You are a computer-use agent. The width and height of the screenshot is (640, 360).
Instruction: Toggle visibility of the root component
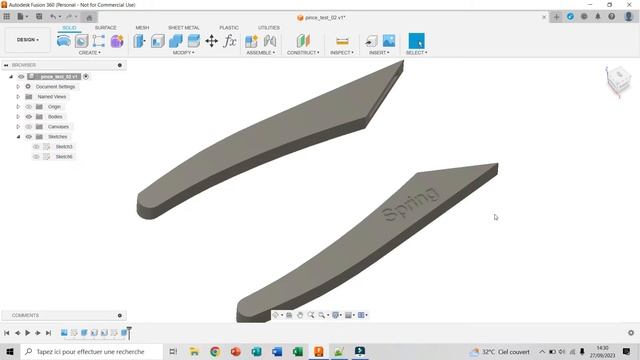(21, 77)
